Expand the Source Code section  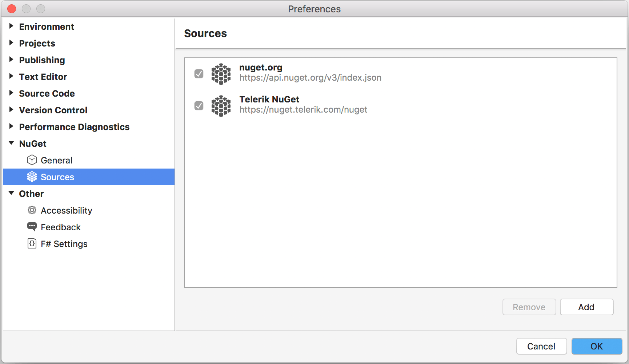point(11,93)
